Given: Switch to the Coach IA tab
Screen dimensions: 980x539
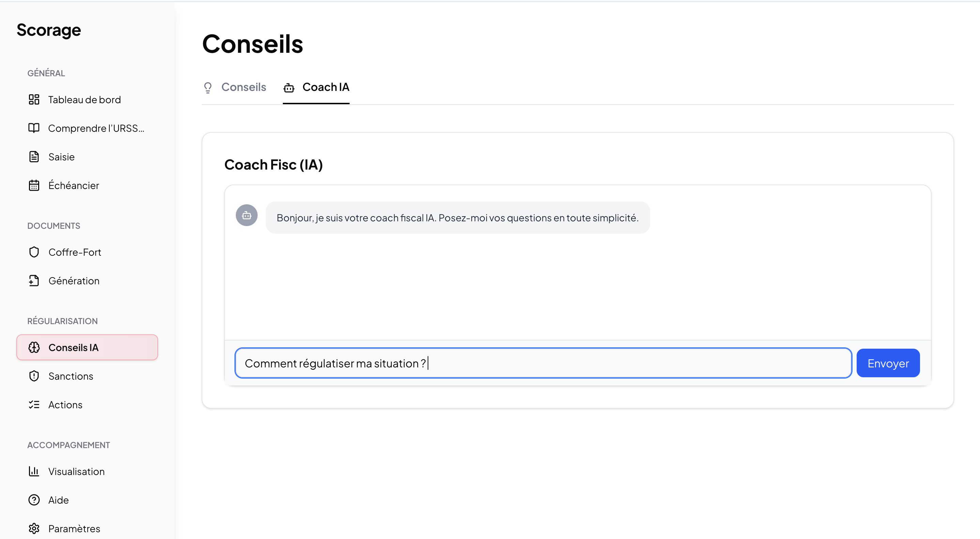Looking at the screenshot, I should pyautogui.click(x=326, y=87).
